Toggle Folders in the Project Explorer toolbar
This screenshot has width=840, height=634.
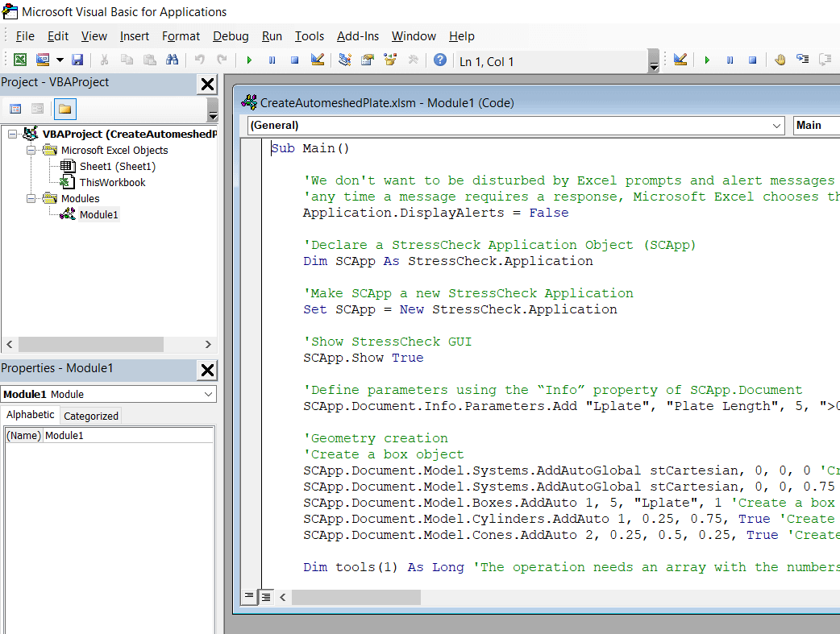[x=64, y=109]
